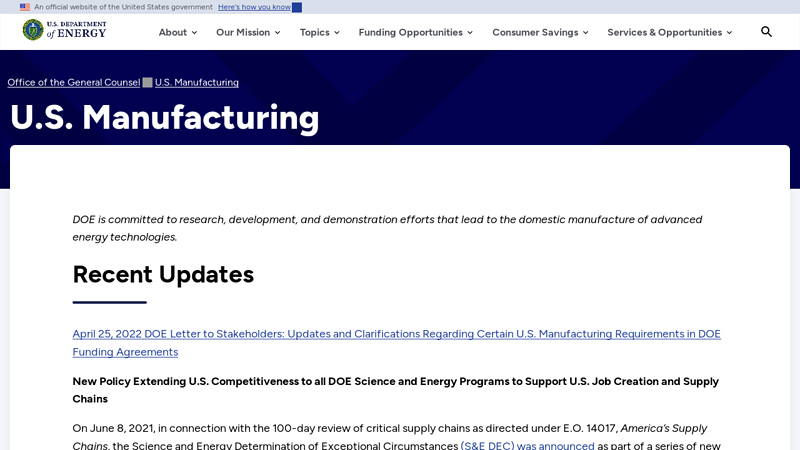
Task: Go to Office of the General Counsel breadcrumb
Action: point(73,82)
